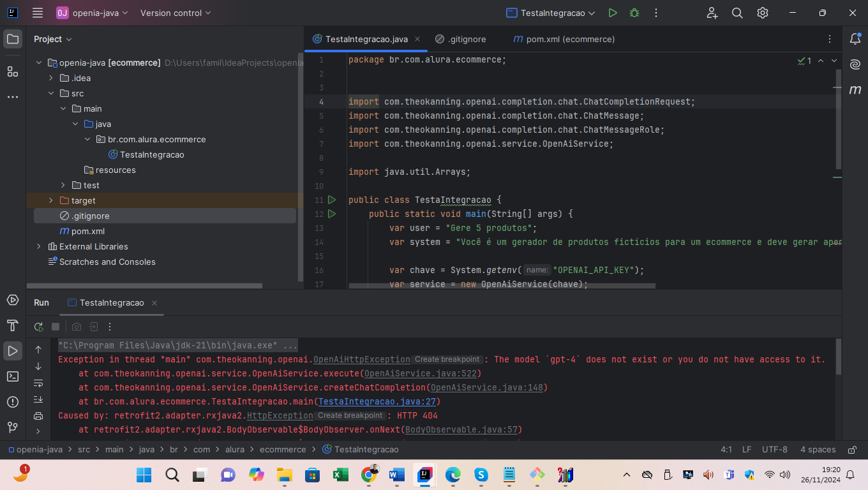Run TestaIntegracao with the green play icon
The height and width of the screenshot is (490, 868).
613,13
